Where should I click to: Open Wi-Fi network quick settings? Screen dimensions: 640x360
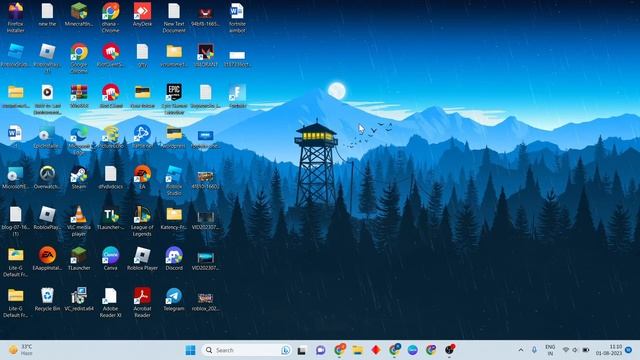(x=566, y=350)
